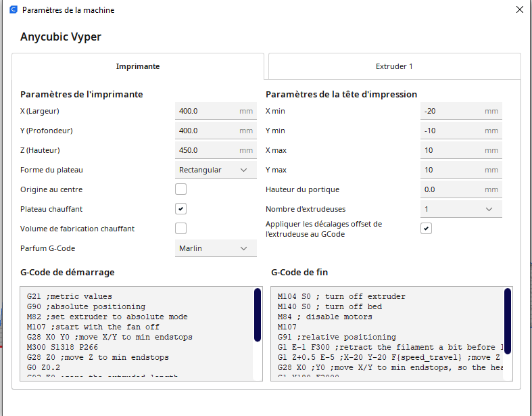Open the Parfum G-Code Marlin dropdown

click(x=216, y=248)
